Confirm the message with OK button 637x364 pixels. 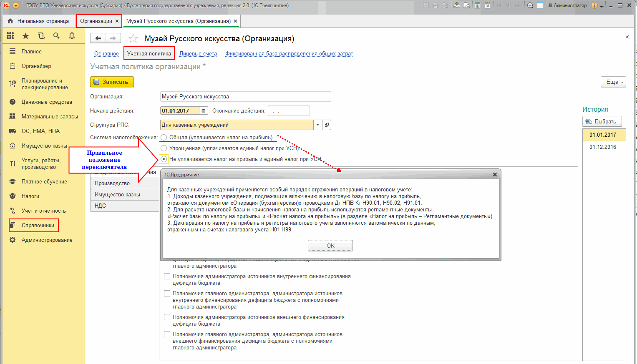click(330, 246)
